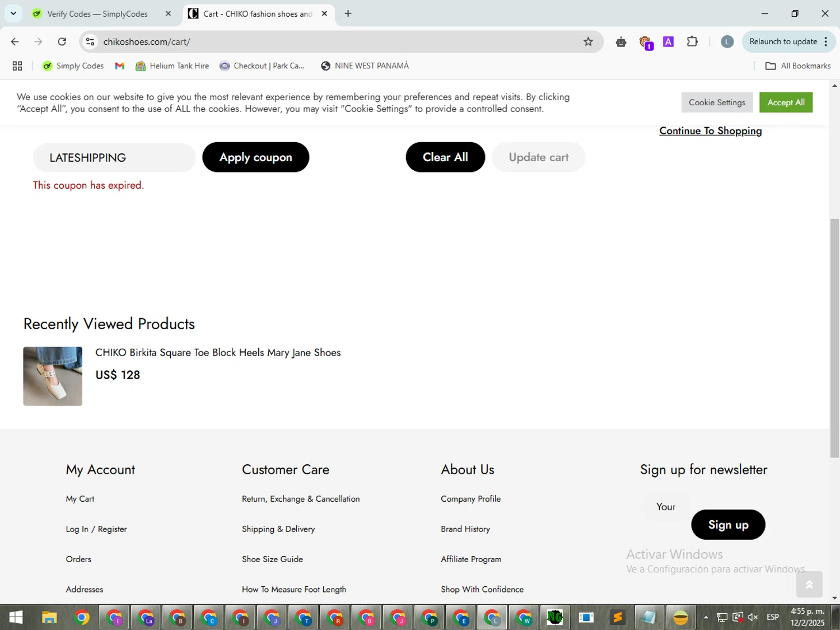This screenshot has height=630, width=840.
Task: Close the Verify Codes — SimplyCodes tab
Action: coord(168,13)
